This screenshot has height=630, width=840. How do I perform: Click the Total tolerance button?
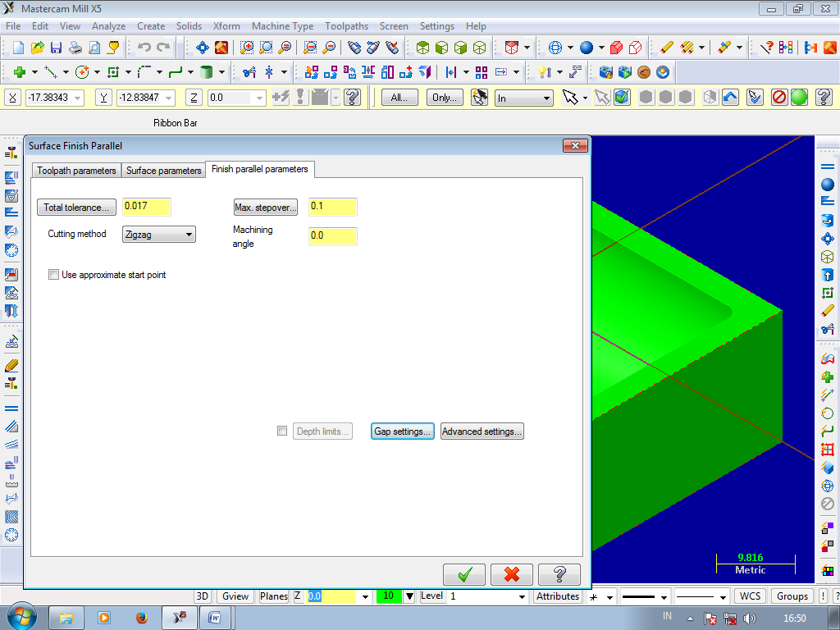(76, 208)
